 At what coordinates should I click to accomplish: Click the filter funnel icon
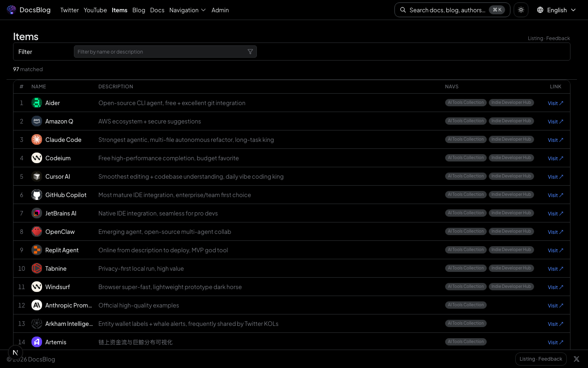point(250,52)
